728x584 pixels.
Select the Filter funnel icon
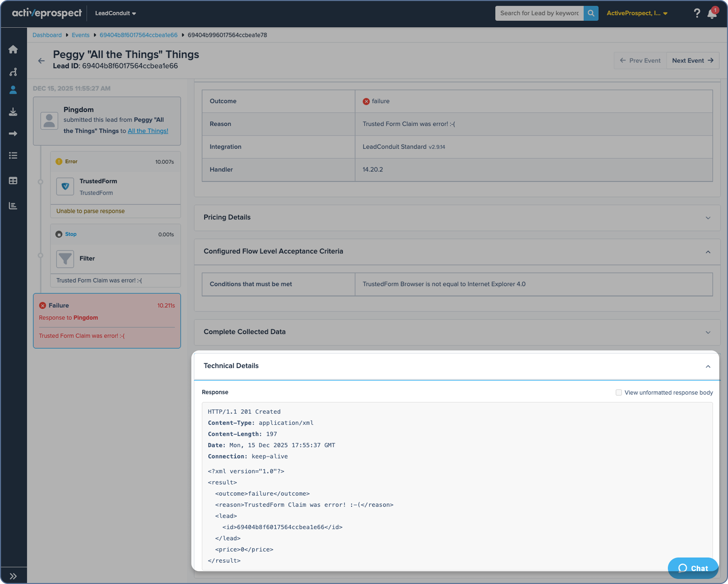65,259
